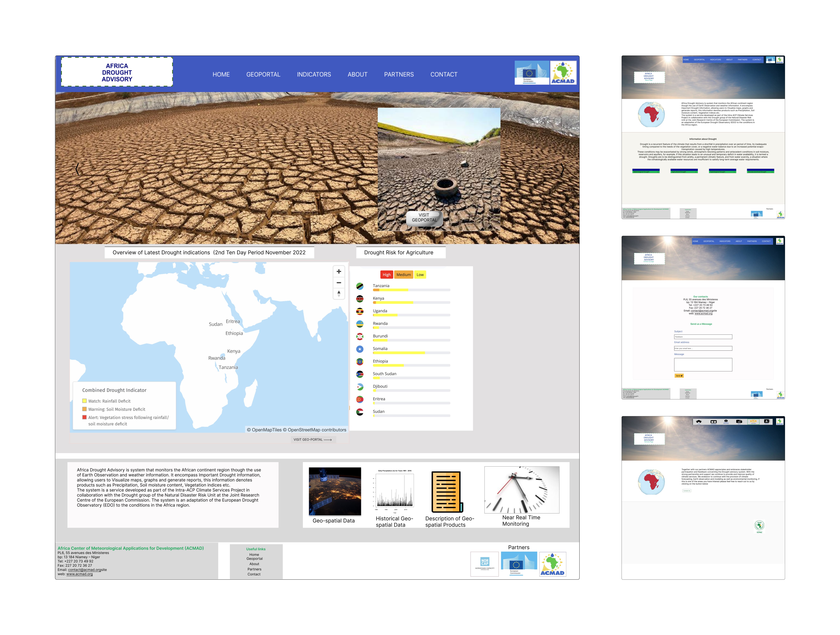This screenshot has width=840, height=635.
Task: Click the South Sudan flag icon
Action: [360, 374]
